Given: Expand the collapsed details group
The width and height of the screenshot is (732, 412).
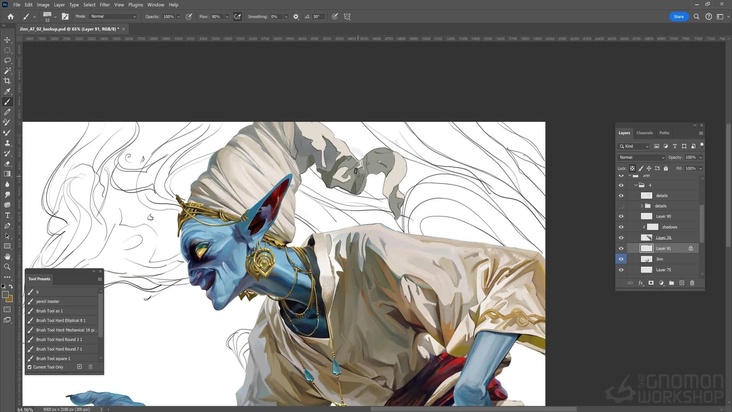Looking at the screenshot, I should (x=641, y=206).
